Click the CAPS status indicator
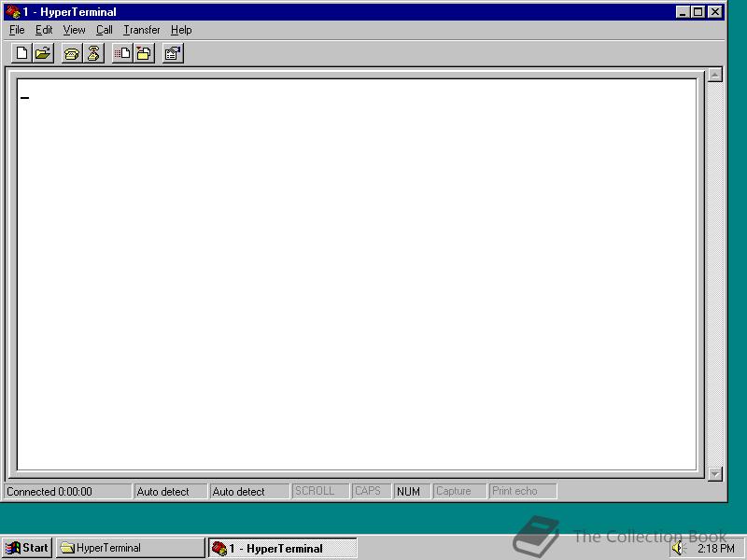Image resolution: width=747 pixels, height=560 pixels. 371,492
